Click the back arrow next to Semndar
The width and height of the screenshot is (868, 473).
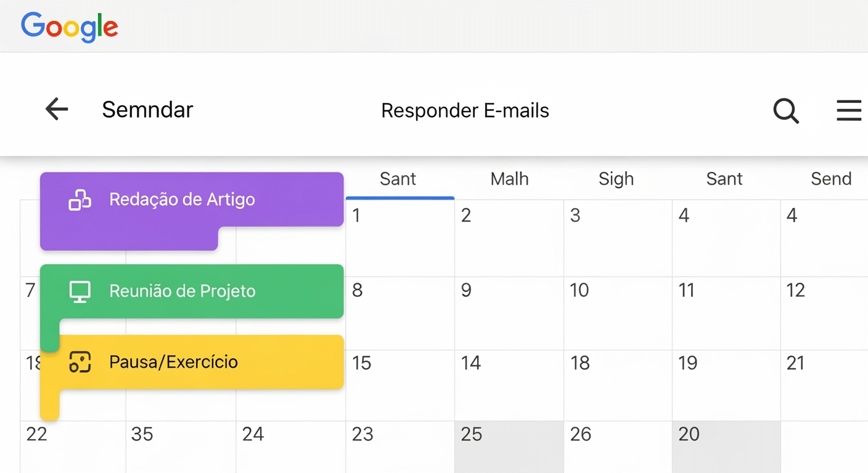[x=56, y=109]
